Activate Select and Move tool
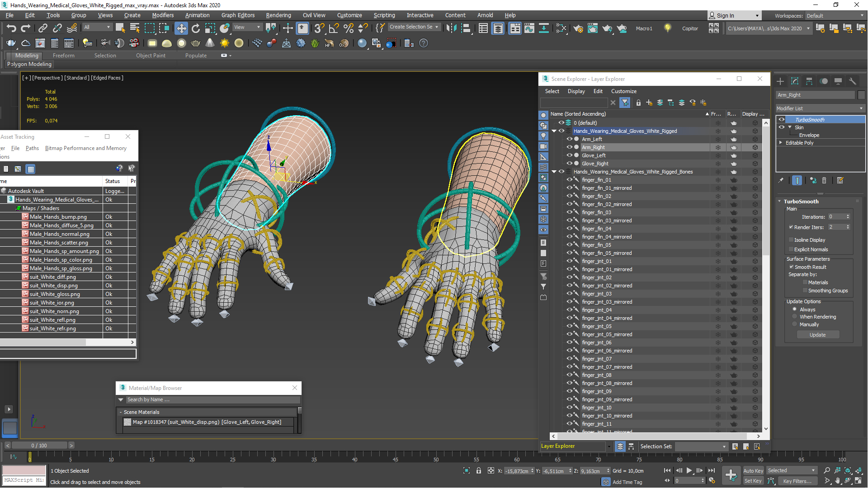This screenshot has height=488, width=868. point(181,28)
